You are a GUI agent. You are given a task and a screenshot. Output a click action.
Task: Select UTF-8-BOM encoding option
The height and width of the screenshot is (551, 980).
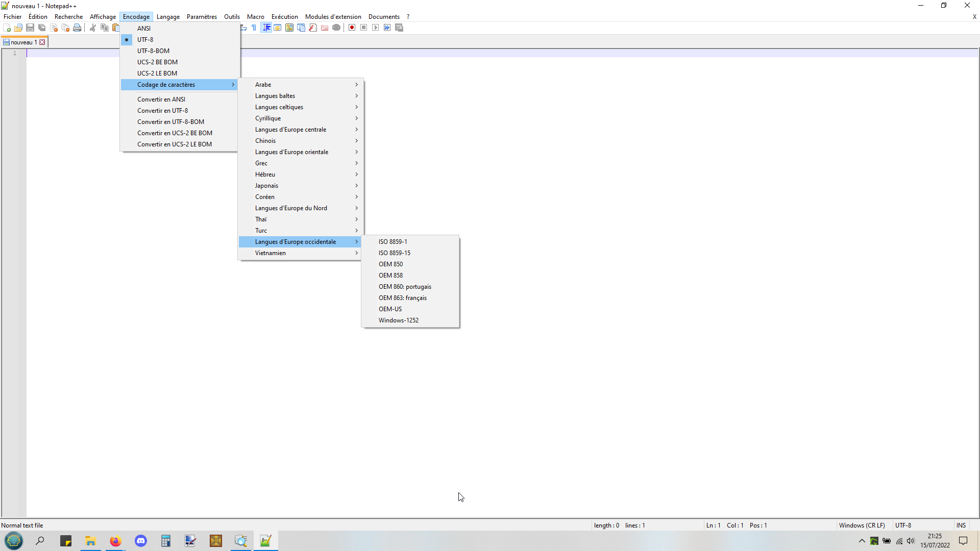153,51
